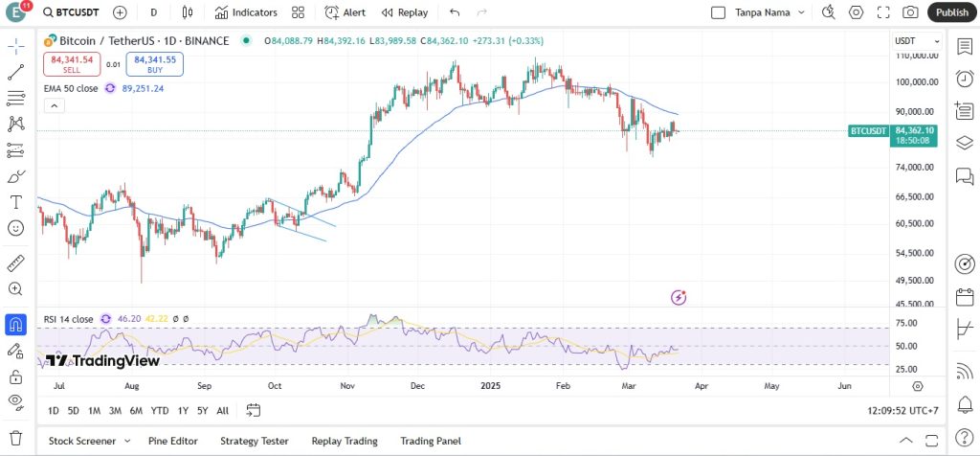Viewport: 980px width, 456px height.
Task: Open the alerts clock panel
Action: tap(965, 79)
